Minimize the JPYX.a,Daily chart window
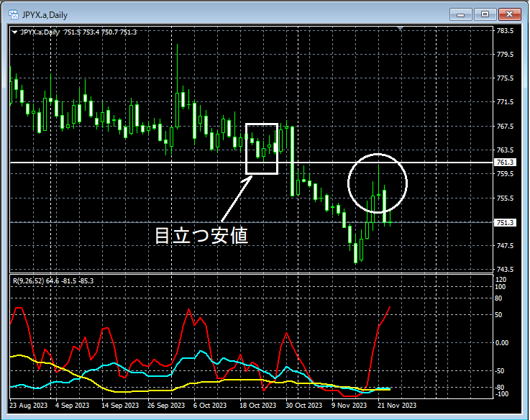The height and width of the screenshot is (420, 530). coord(460,14)
